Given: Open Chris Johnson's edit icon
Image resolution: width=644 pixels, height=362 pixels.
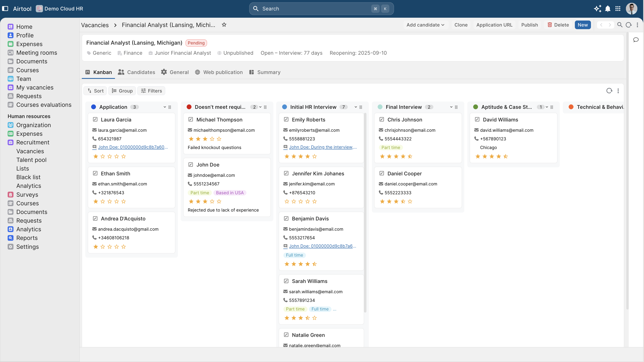Looking at the screenshot, I should (x=382, y=119).
